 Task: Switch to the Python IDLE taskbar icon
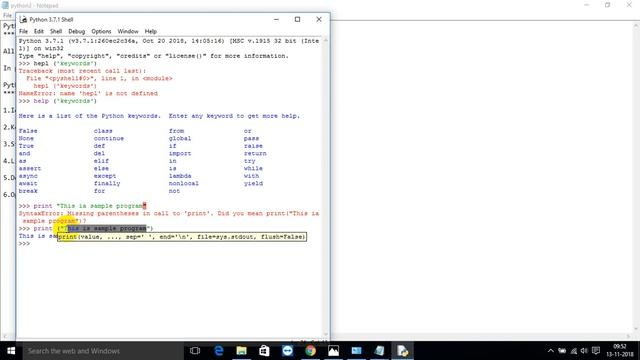coord(402,351)
